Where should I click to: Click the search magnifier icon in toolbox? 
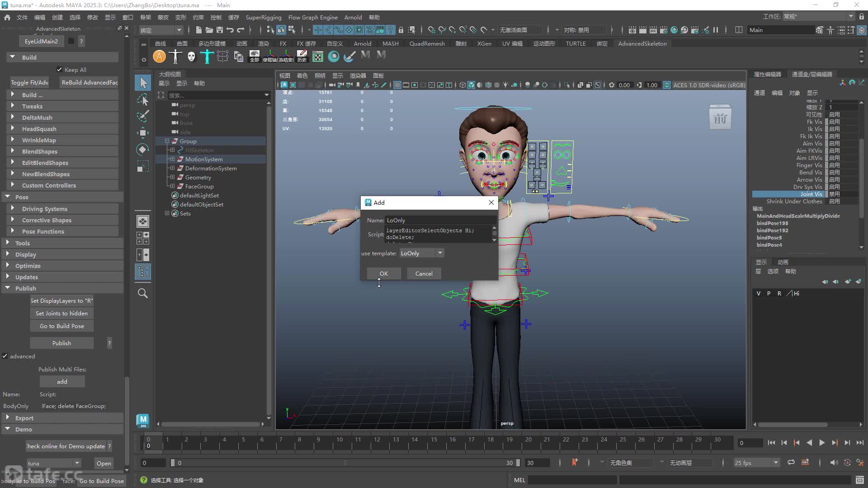(143, 293)
